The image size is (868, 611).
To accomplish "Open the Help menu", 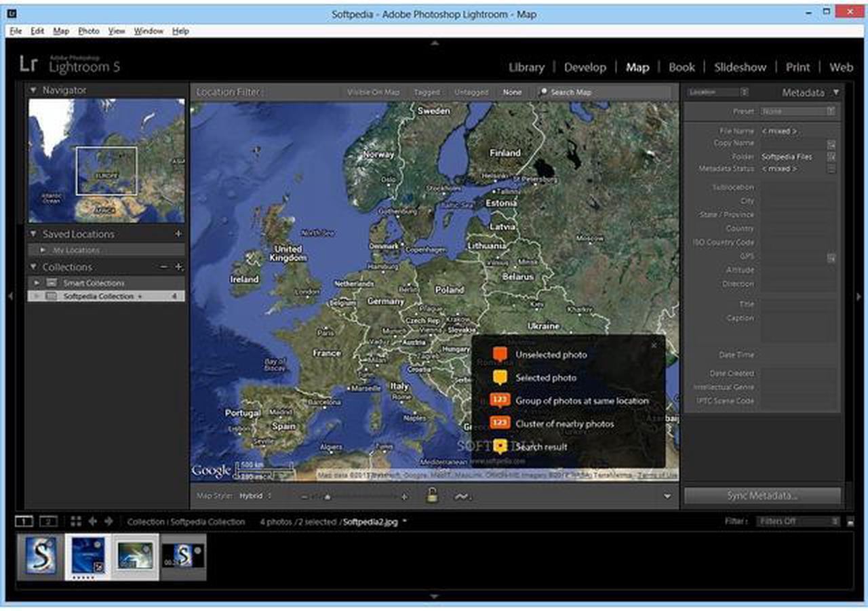I will tap(180, 31).
